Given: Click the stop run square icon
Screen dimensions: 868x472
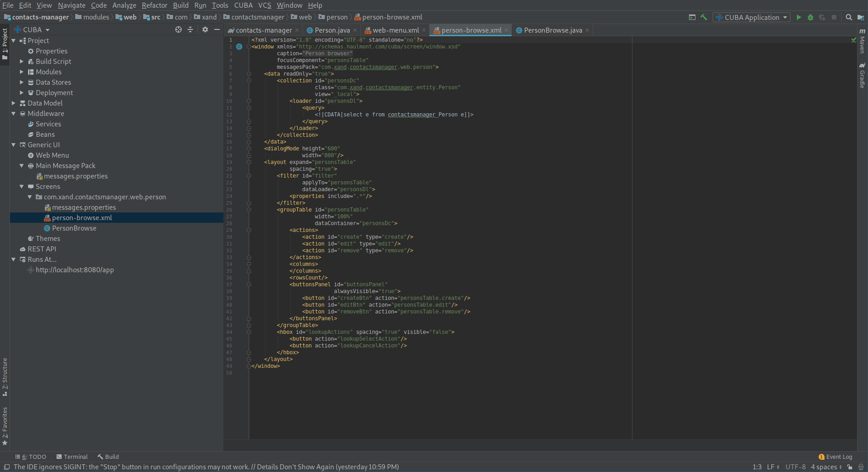Looking at the screenshot, I should point(834,17).
